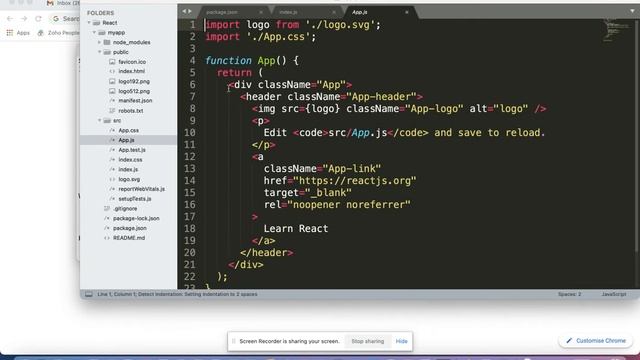
Task: Click the .gitignore file icon
Action: pos(107,209)
